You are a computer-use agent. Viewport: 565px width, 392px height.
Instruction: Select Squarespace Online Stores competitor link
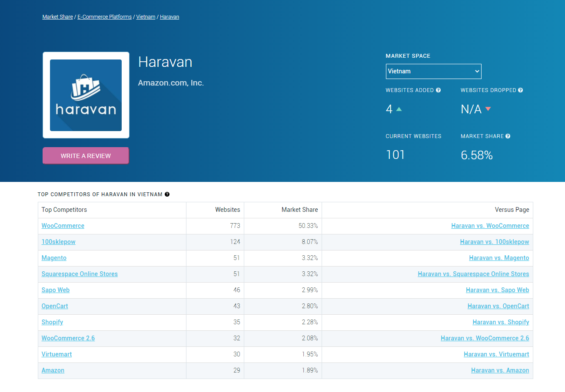(80, 274)
